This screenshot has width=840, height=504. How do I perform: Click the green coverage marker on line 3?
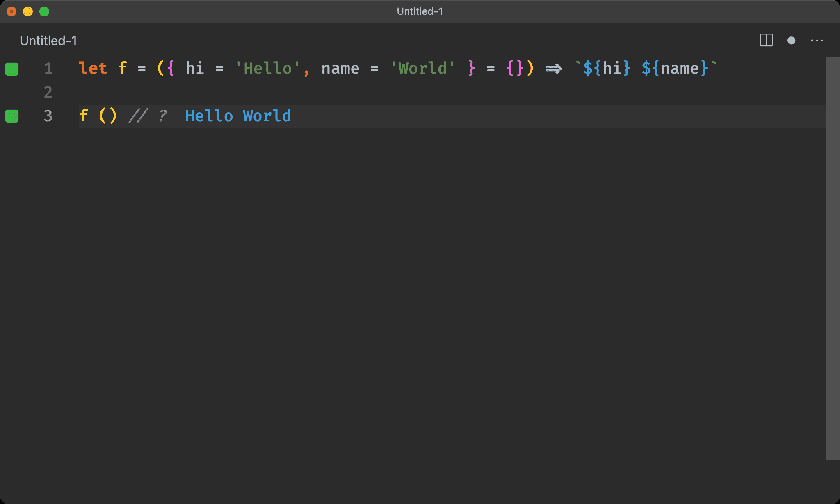(12, 116)
